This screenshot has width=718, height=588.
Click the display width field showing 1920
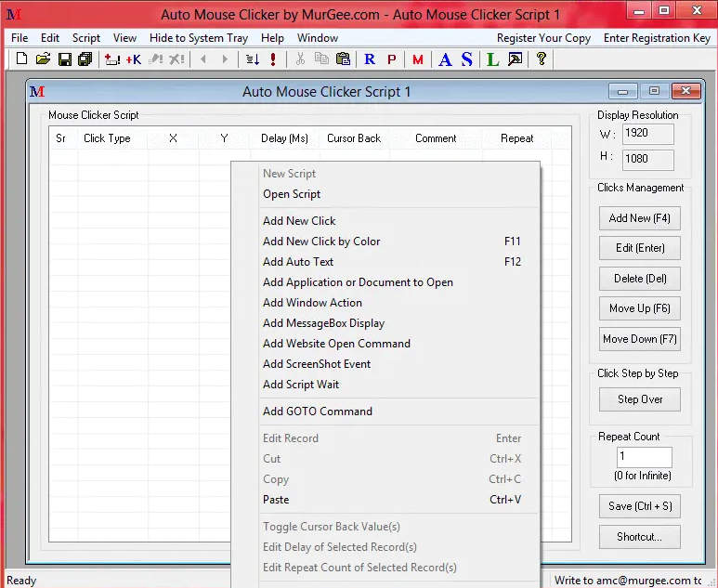coord(648,134)
